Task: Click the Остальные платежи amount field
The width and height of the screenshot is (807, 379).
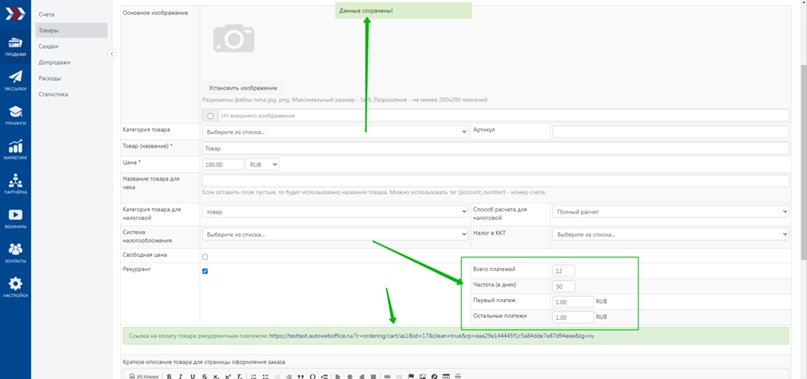Action: (573, 317)
